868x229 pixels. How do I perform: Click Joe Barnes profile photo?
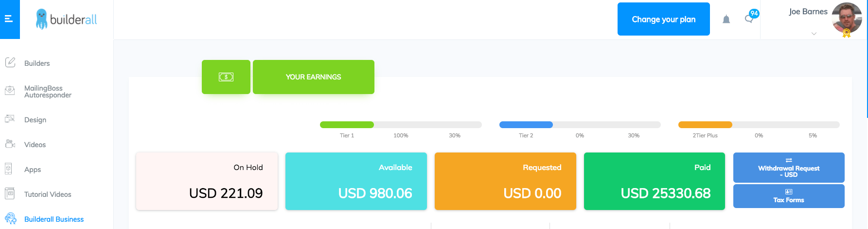[847, 18]
